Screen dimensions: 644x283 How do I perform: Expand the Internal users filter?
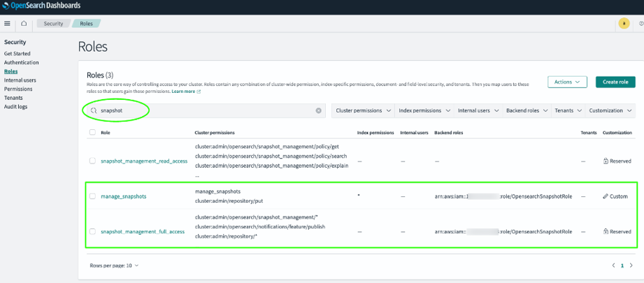(478, 110)
